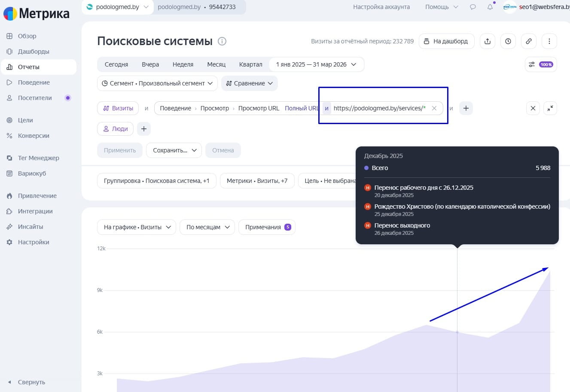Open the podologmed.by counter dropdown

117,7
